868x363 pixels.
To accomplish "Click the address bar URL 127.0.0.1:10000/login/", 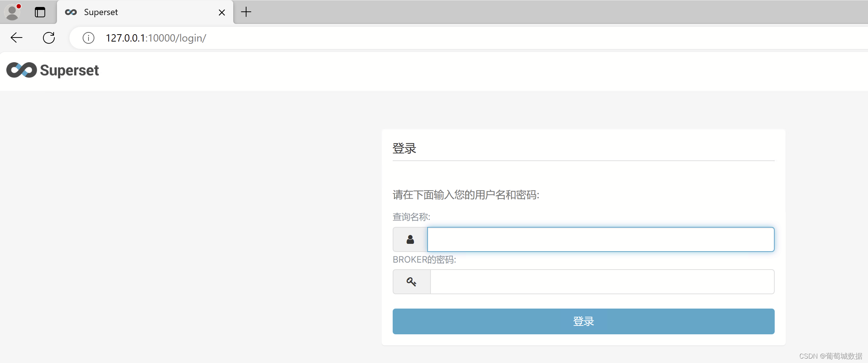I will 156,38.
